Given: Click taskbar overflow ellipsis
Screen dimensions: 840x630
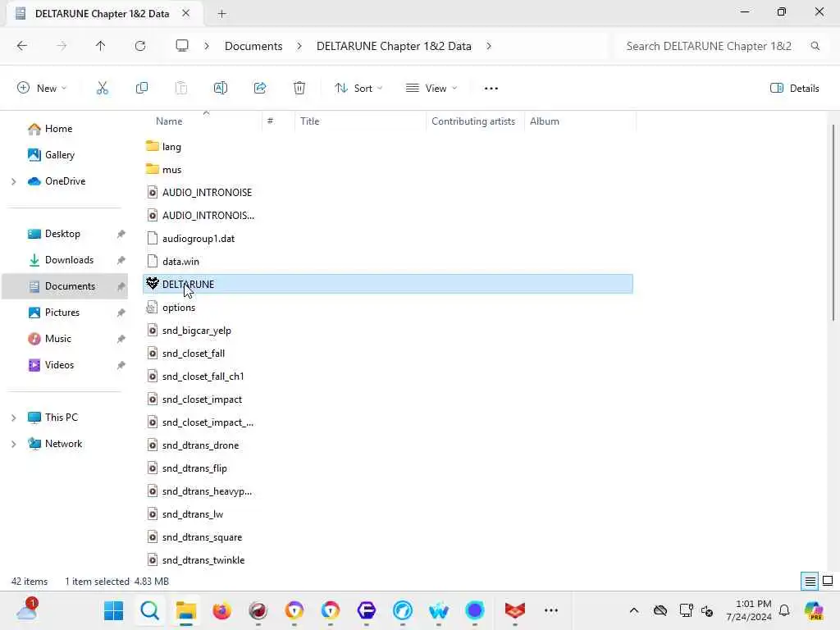Looking at the screenshot, I should pos(550,610).
